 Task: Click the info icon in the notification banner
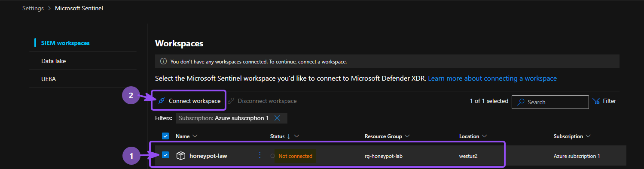pos(163,61)
